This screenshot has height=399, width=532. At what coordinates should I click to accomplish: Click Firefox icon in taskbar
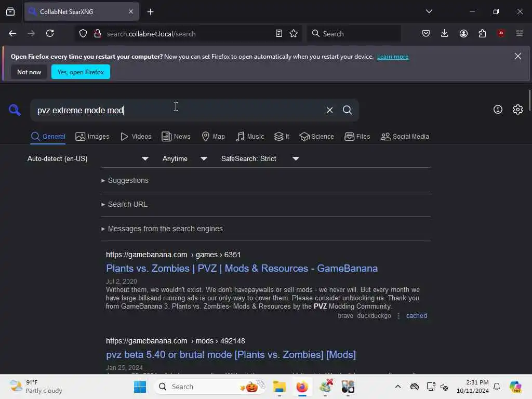[302, 387]
